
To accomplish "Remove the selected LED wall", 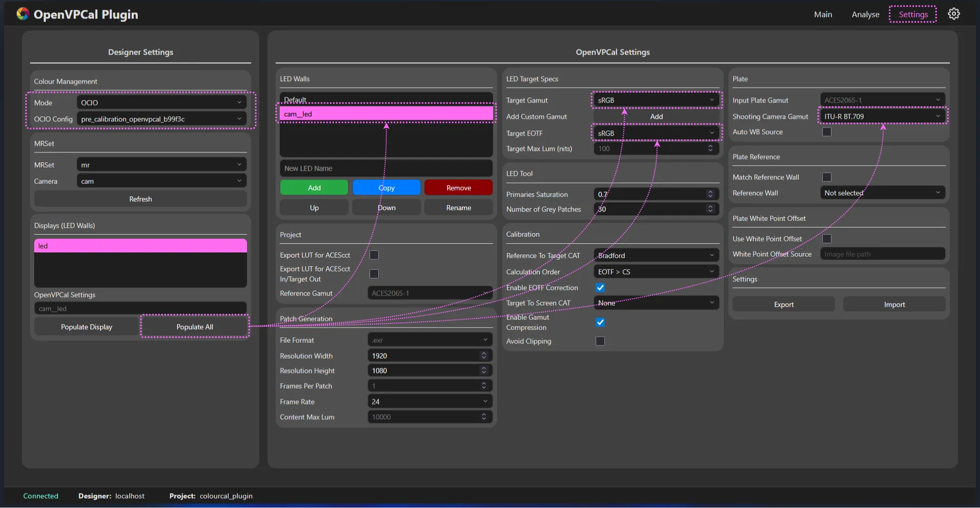I will pyautogui.click(x=458, y=187).
